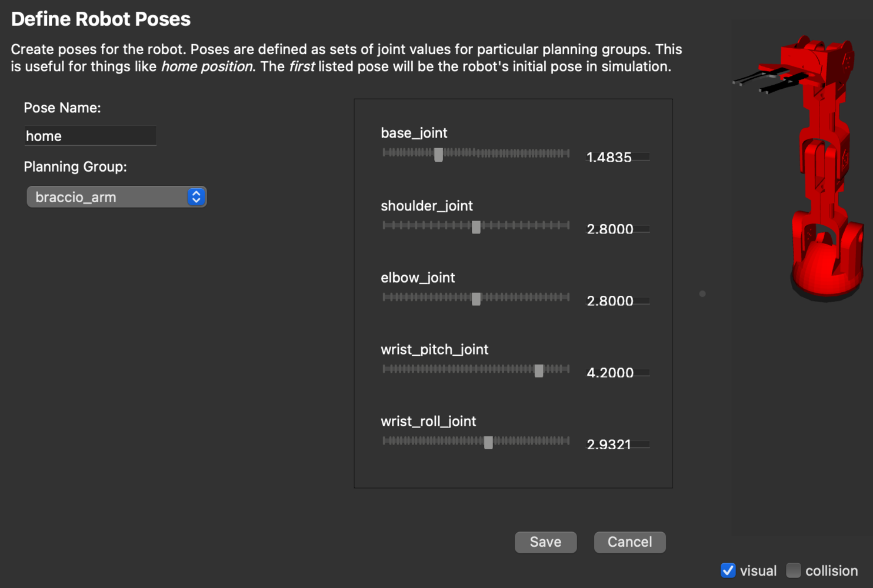
Task: Click the Planning Group combo box arrows
Action: pos(196,197)
